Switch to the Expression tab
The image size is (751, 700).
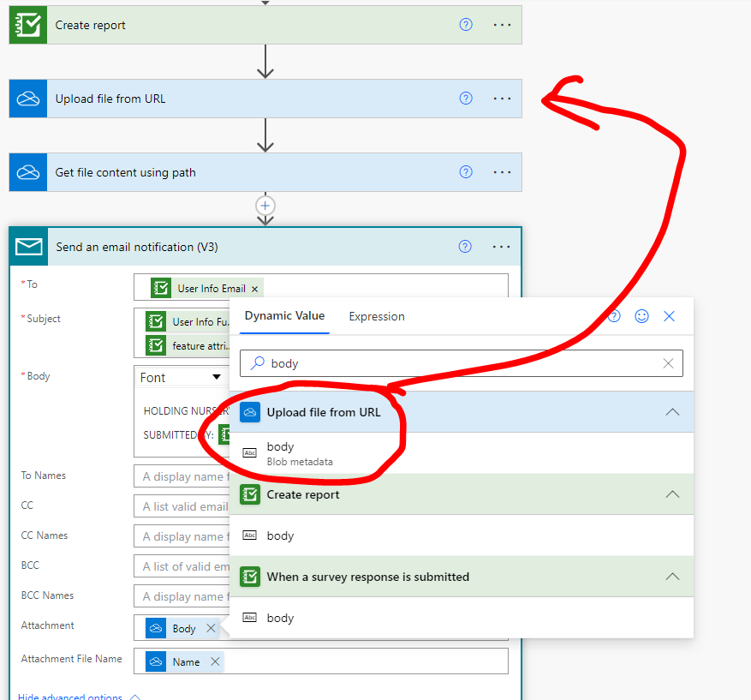376,316
